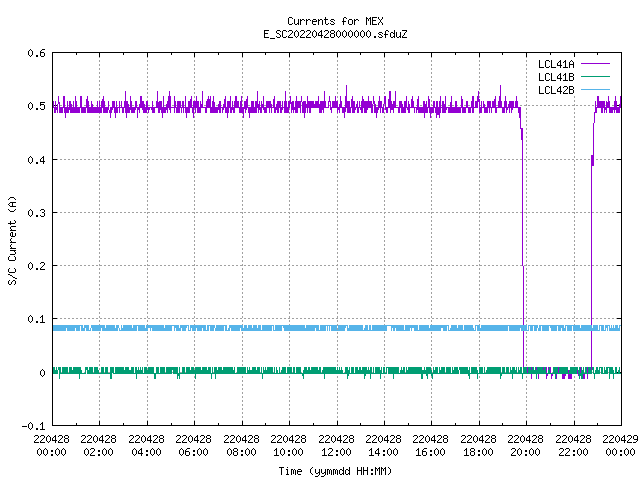This screenshot has width=640, height=480.
Task: Click the 18:00 x-axis tick label
Action: point(478,445)
